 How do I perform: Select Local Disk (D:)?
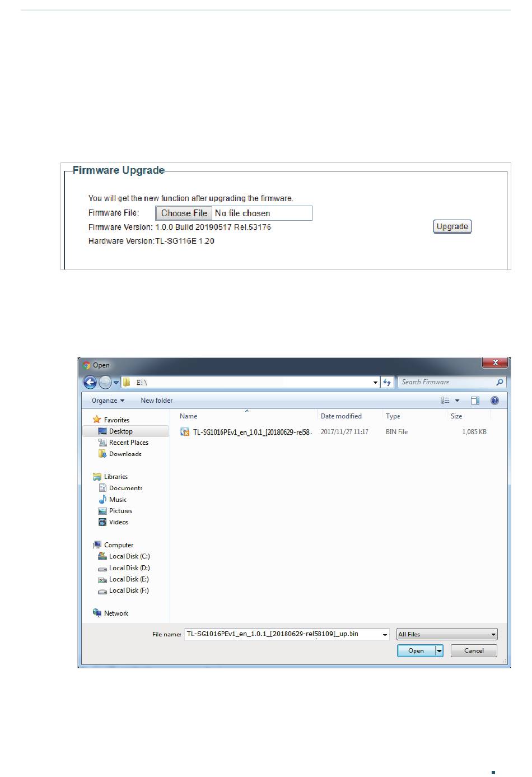[129, 568]
